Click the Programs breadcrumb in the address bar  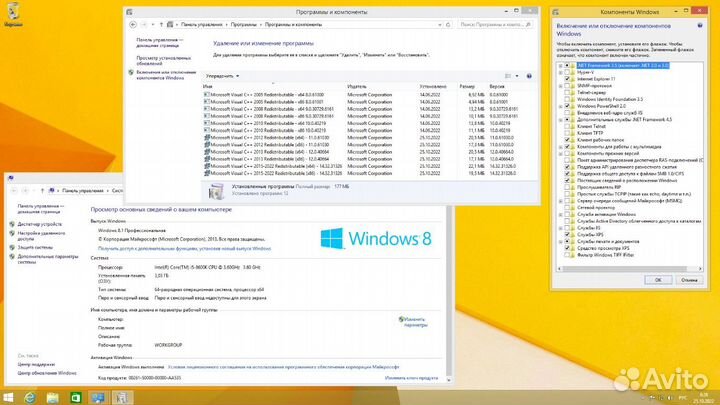(x=243, y=25)
